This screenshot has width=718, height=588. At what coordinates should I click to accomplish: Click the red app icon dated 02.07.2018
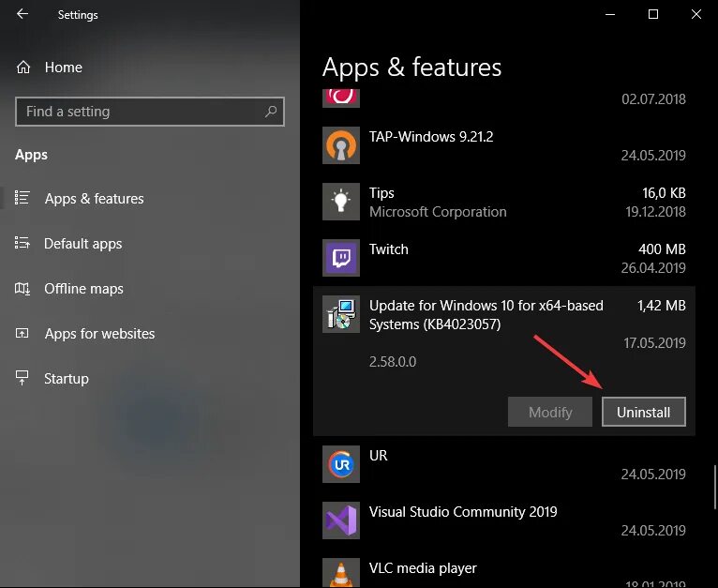[340, 98]
